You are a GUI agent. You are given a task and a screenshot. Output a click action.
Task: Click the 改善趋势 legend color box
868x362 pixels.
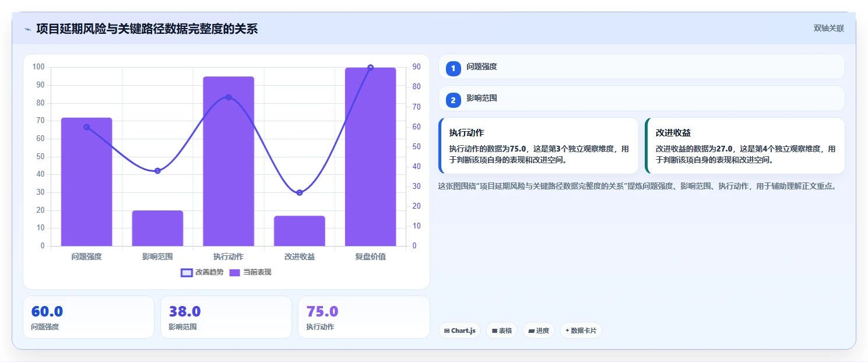[187, 272]
